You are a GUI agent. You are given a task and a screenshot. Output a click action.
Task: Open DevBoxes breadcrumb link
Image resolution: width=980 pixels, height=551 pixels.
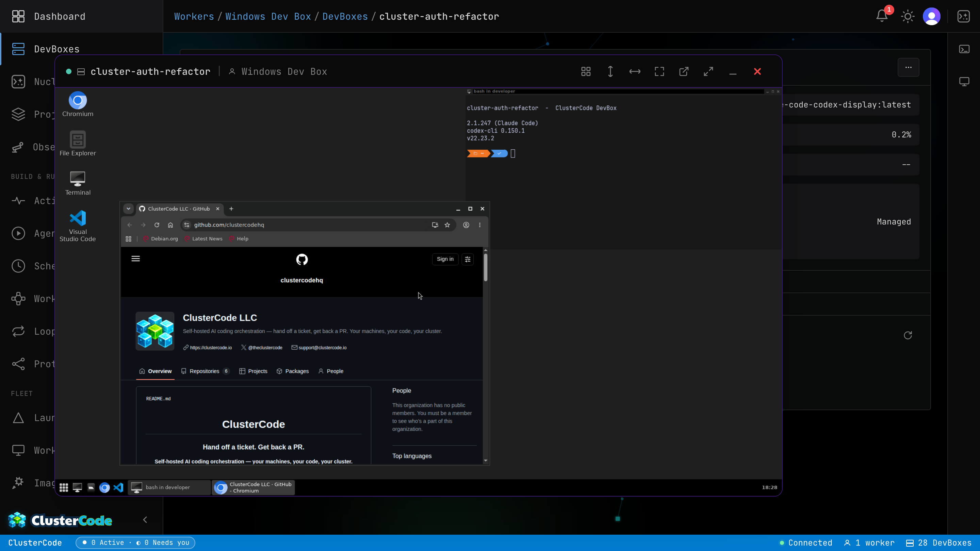pyautogui.click(x=345, y=16)
